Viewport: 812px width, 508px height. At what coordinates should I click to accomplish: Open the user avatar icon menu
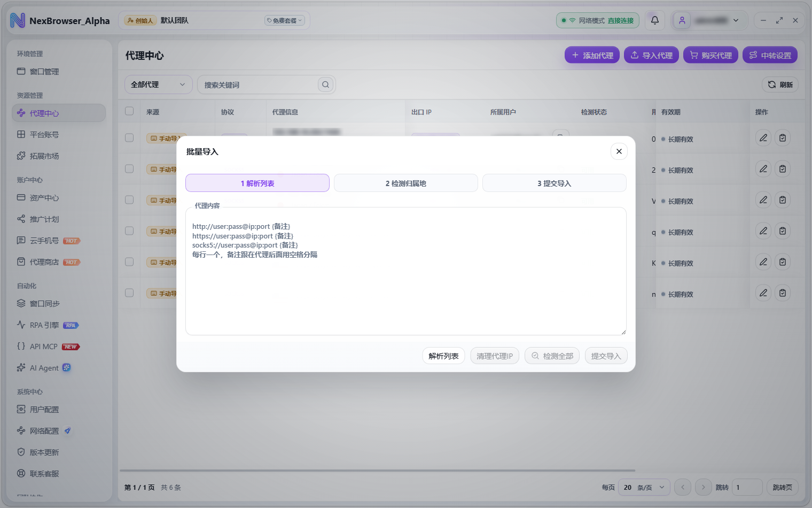pos(682,20)
